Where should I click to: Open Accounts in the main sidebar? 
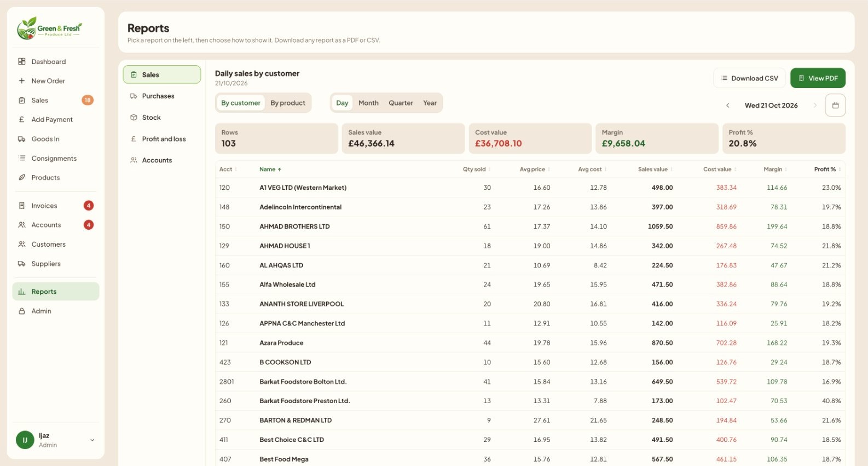pyautogui.click(x=56, y=225)
